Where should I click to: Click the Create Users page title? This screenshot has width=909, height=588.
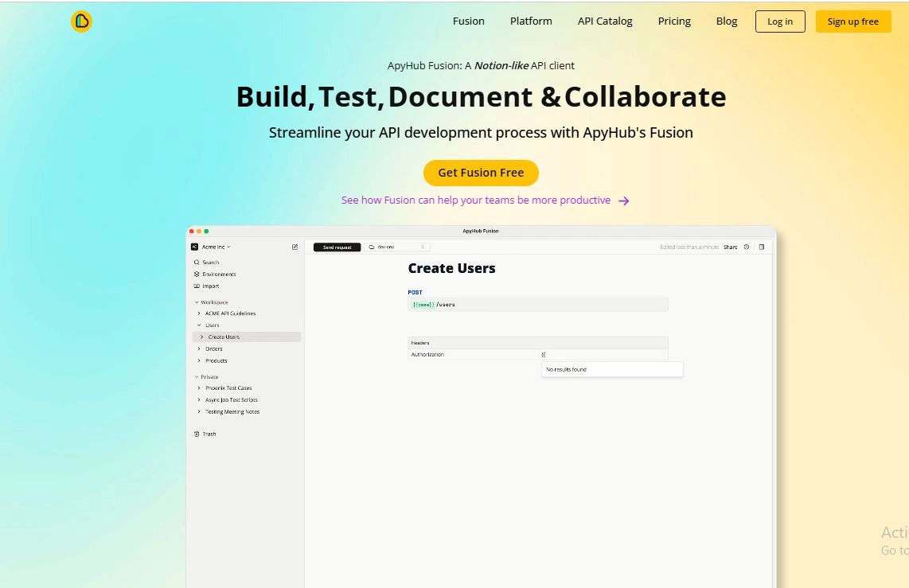451,268
